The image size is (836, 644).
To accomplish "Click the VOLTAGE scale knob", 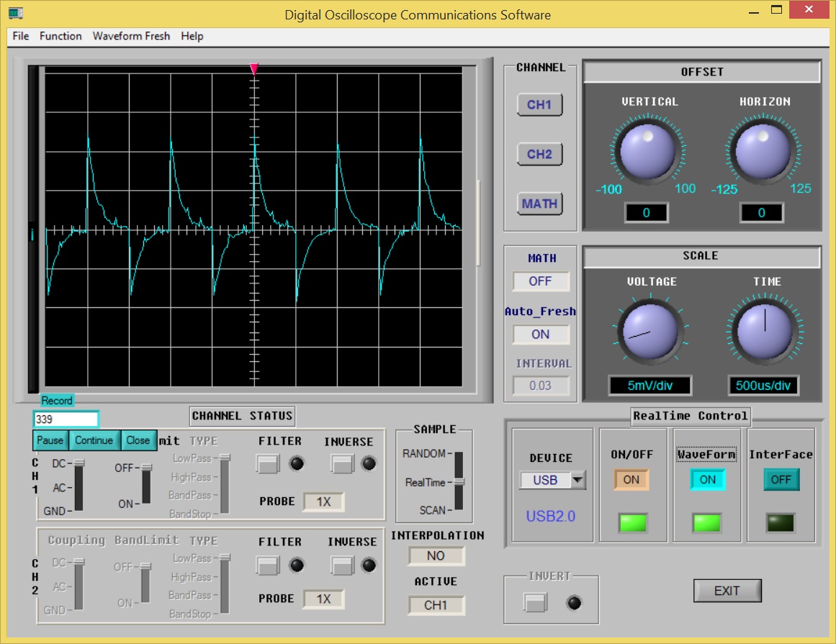I will coord(650,330).
